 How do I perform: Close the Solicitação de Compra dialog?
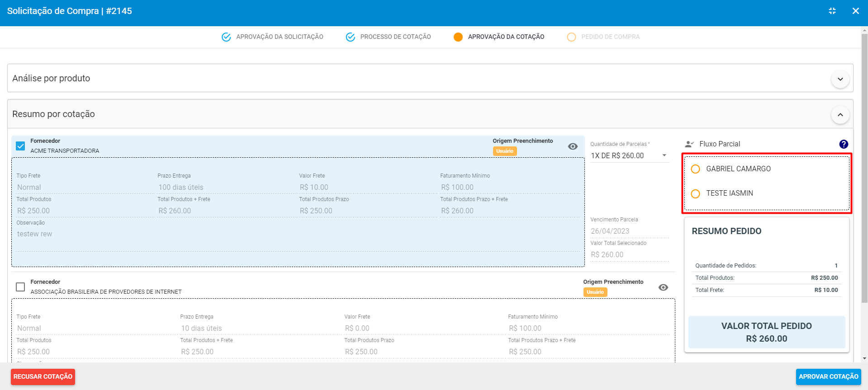point(856,11)
